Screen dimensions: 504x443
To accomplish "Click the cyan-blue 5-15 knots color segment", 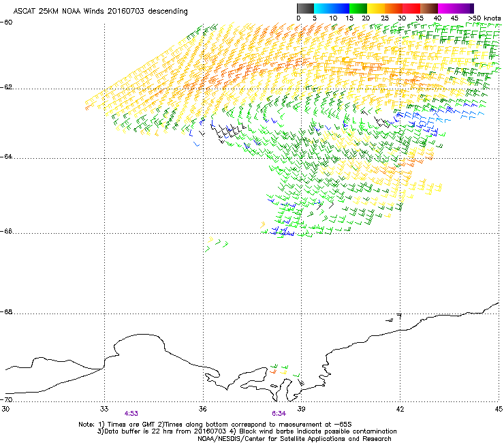I will pos(332,8).
